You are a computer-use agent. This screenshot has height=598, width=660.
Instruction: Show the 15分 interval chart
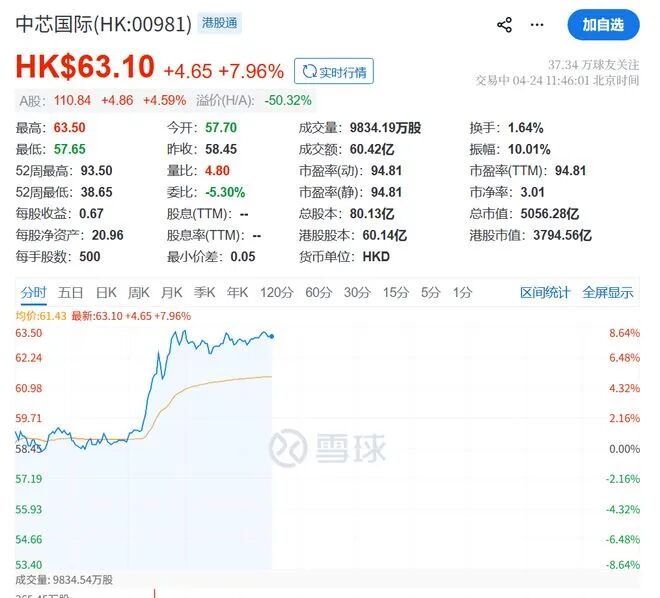(396, 292)
